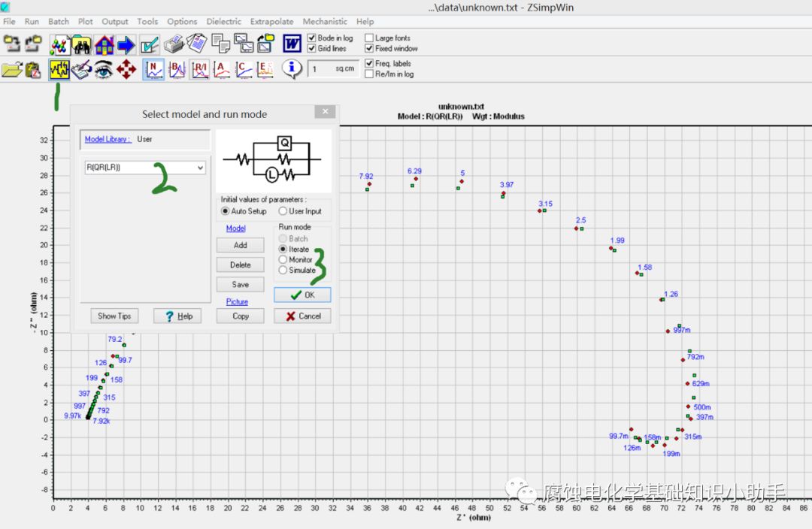Click the Z data file icon

point(33,70)
